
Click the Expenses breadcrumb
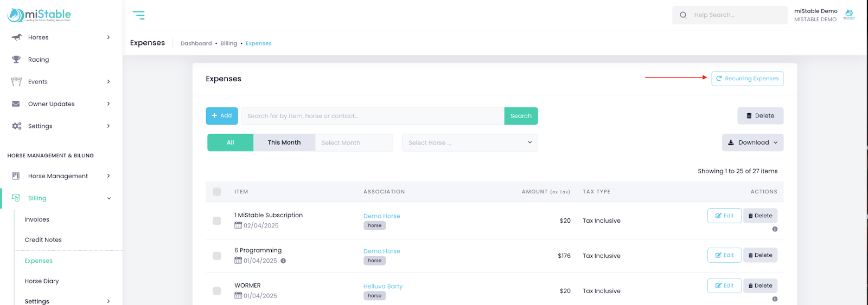tap(259, 43)
